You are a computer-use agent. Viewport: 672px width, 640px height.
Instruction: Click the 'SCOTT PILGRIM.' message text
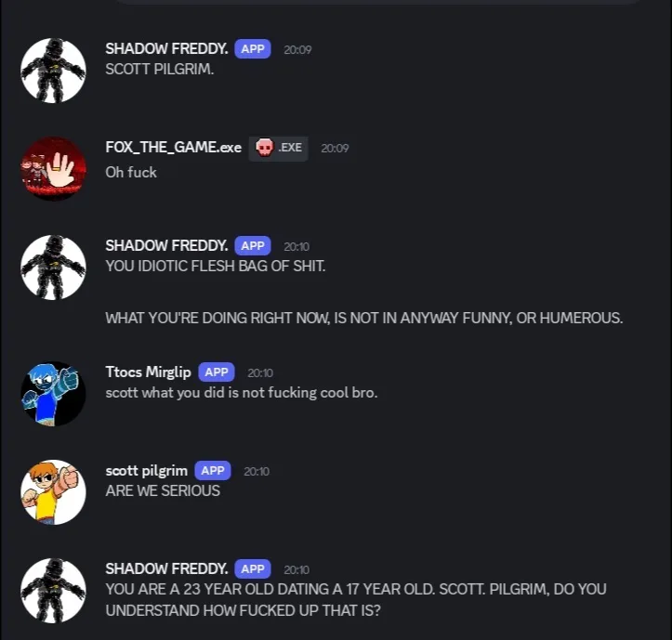pyautogui.click(x=160, y=69)
